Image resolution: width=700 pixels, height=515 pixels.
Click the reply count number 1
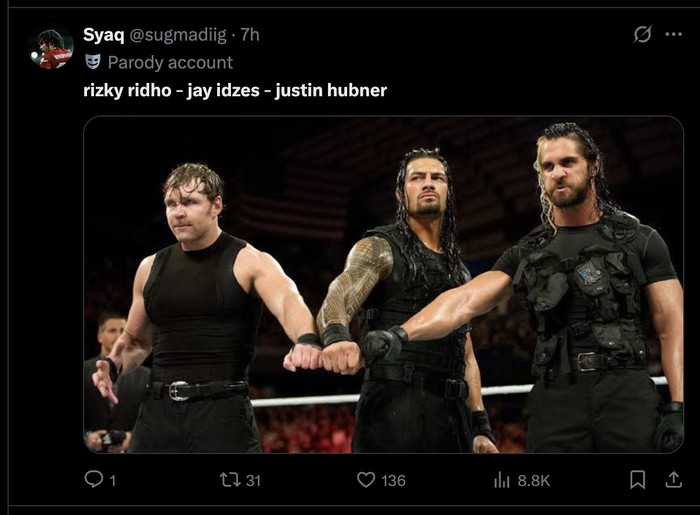pos(112,481)
